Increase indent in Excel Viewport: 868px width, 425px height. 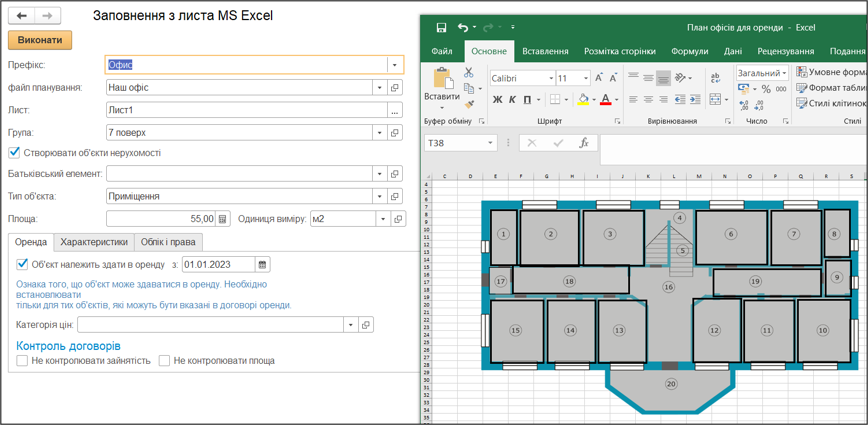(695, 100)
